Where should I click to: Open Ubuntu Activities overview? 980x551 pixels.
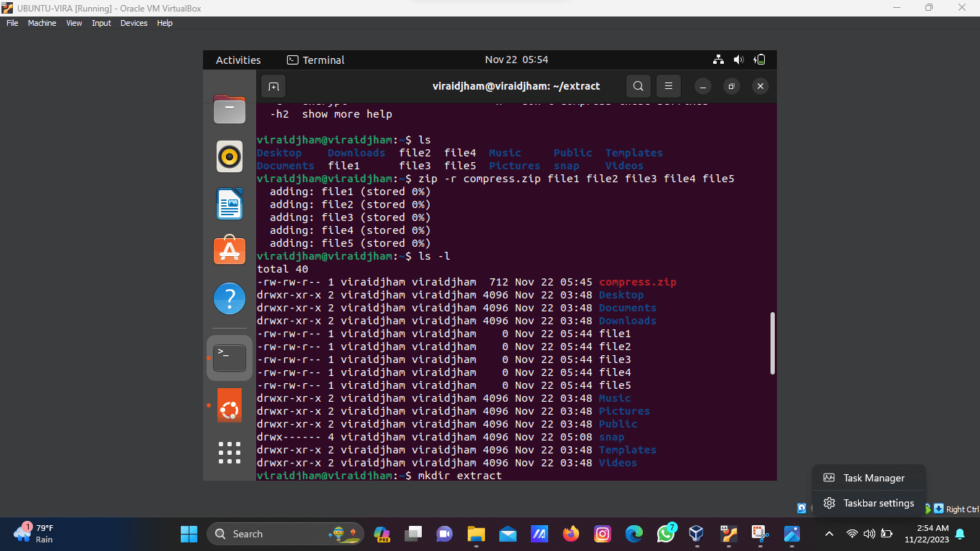238,60
